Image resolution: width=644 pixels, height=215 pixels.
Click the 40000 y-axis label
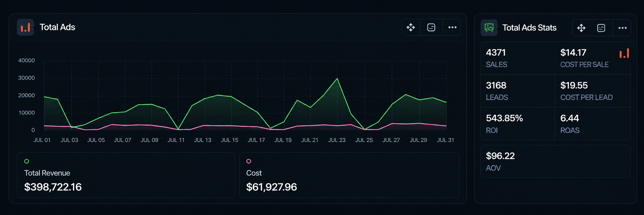(26, 60)
